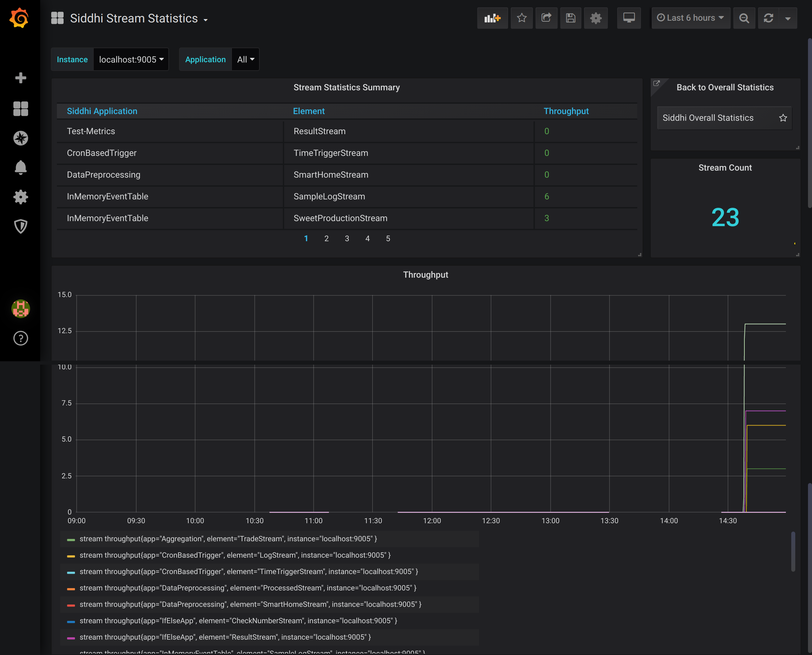Screen dimensions: 812x655
Task: Open the Create plus menu in sidebar
Action: [x=20, y=78]
